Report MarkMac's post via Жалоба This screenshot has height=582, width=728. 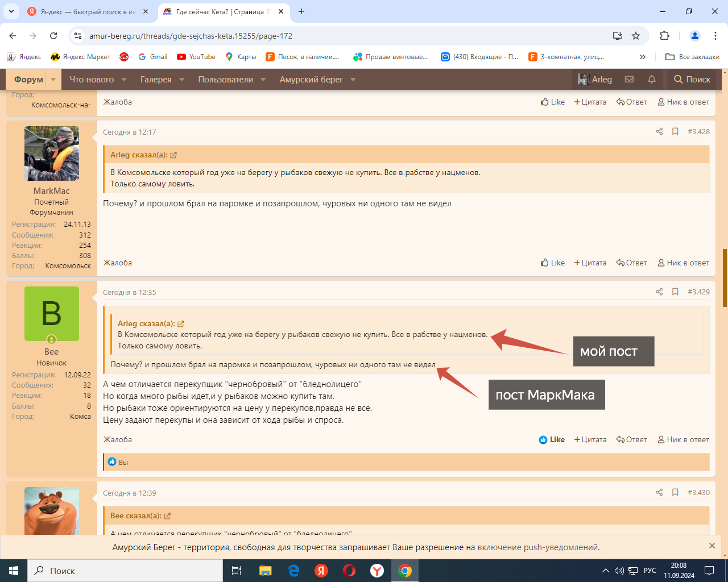click(117, 263)
